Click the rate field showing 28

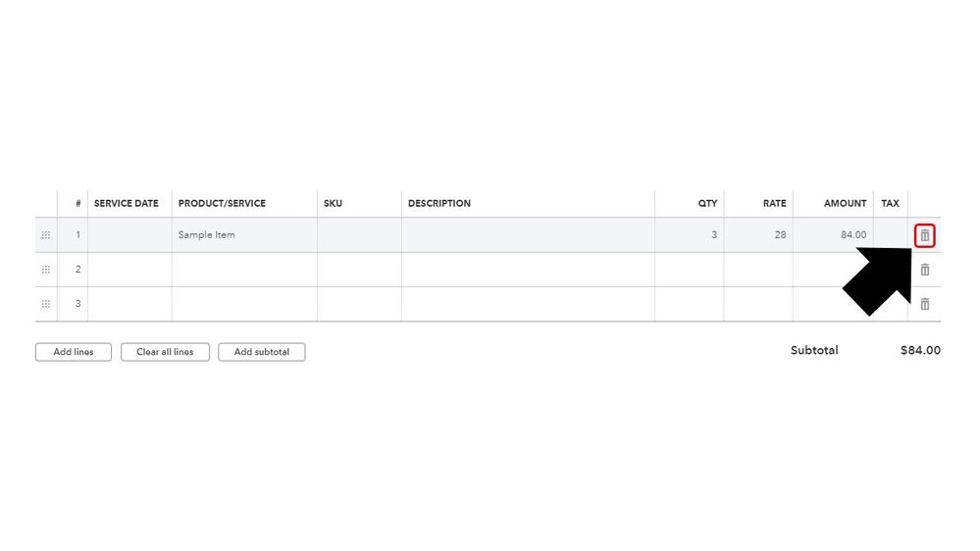(758, 235)
